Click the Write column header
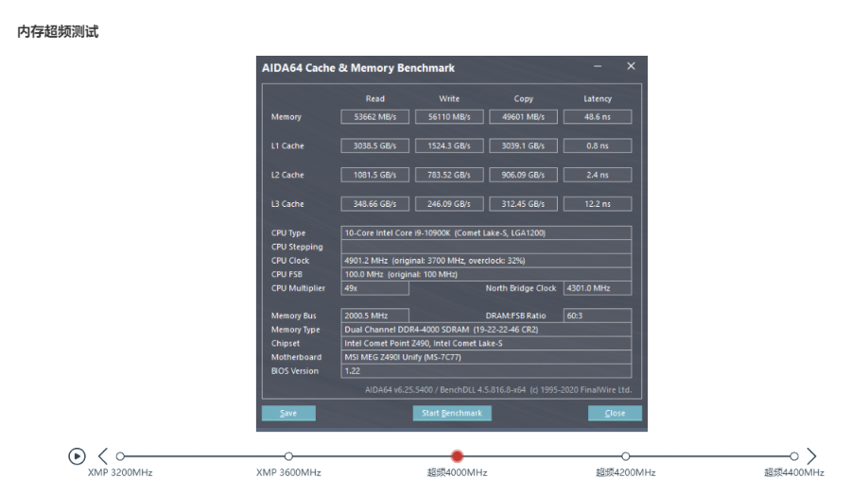This screenshot has height=495, width=868. [449, 99]
